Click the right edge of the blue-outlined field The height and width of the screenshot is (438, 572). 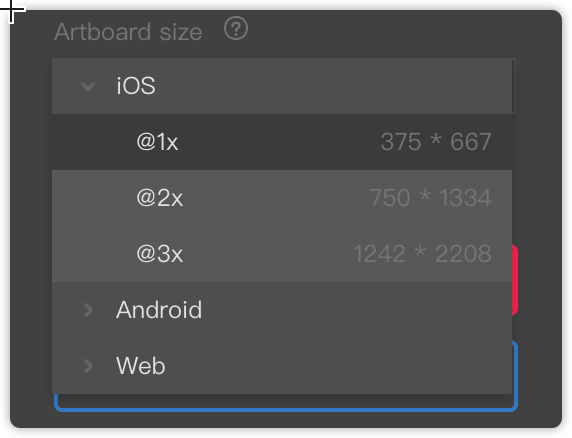(515, 376)
